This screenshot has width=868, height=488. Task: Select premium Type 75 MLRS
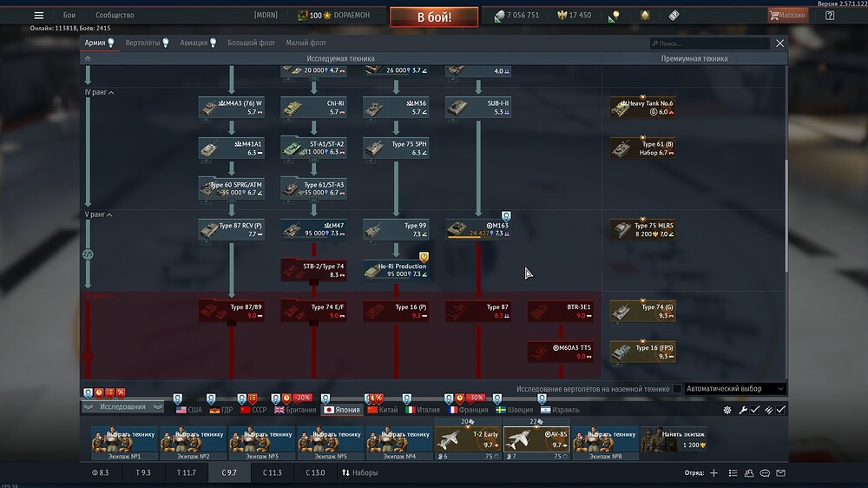[642, 229]
